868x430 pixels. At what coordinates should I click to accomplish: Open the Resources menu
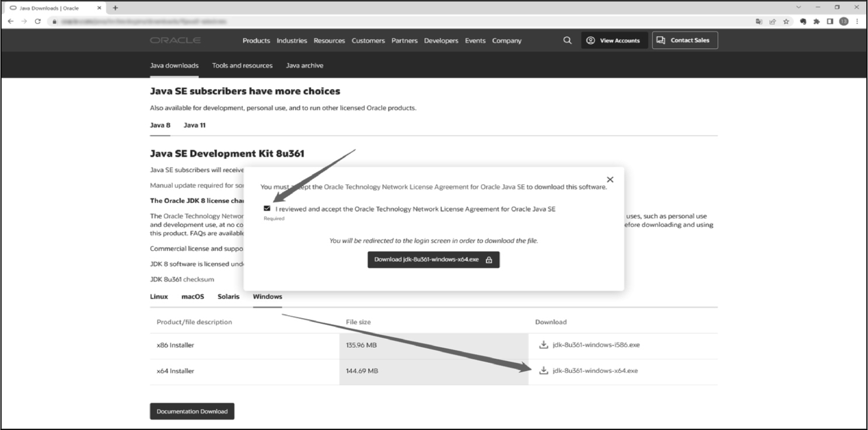coord(329,41)
